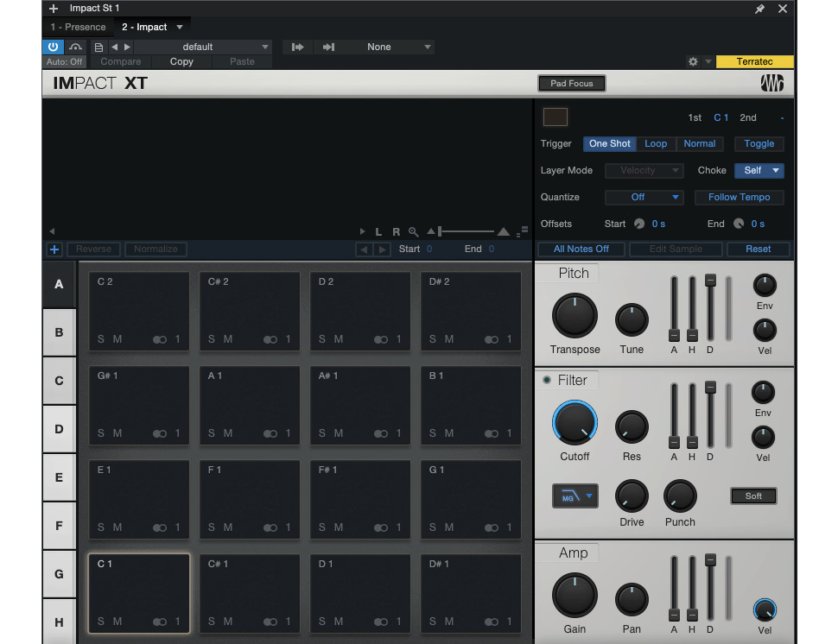Expand the arrow next to settings gear
This screenshot has height=644, width=838.
point(708,61)
